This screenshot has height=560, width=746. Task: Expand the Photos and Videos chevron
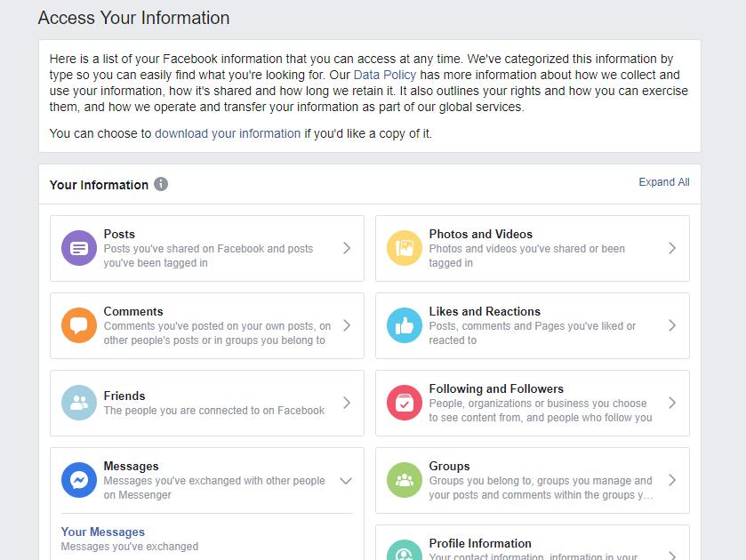coord(672,248)
